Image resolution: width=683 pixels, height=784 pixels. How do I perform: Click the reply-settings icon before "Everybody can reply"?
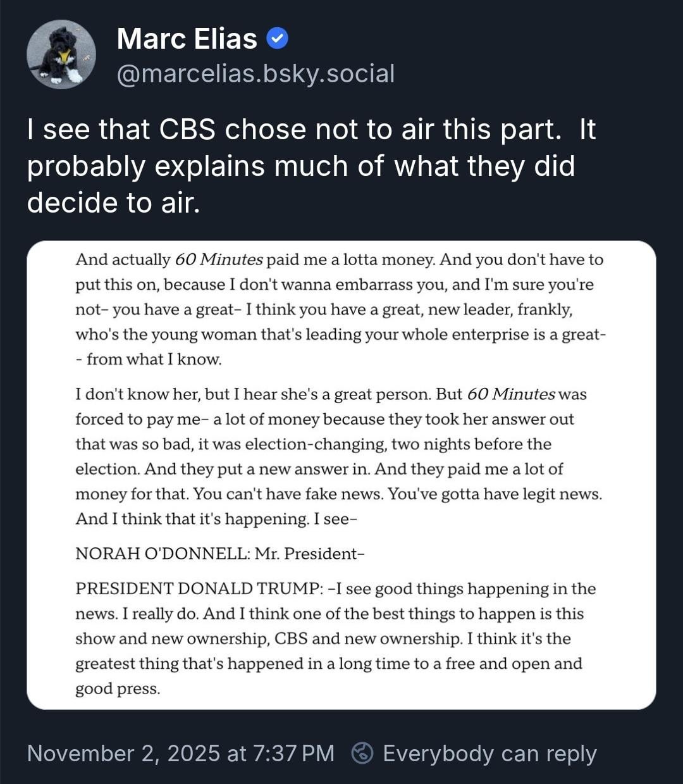click(362, 753)
